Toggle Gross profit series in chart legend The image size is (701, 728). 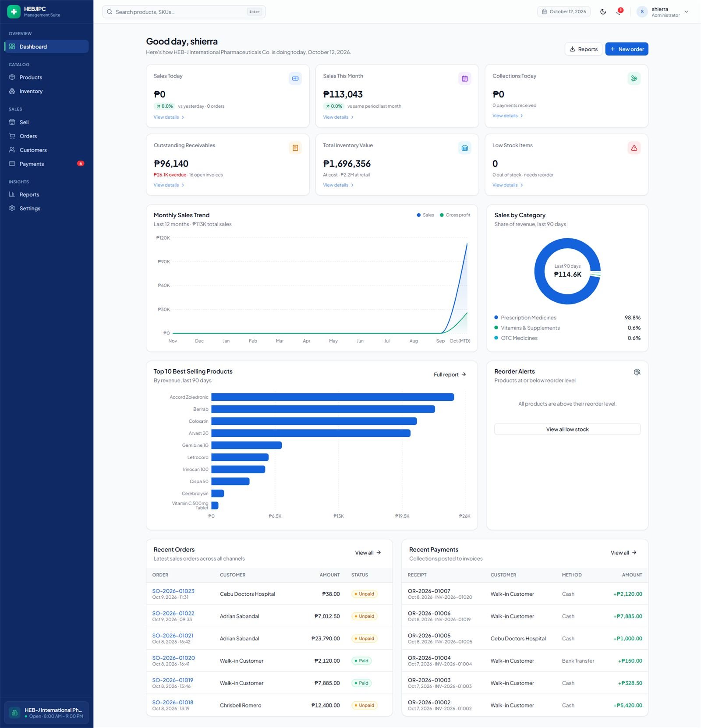point(455,215)
